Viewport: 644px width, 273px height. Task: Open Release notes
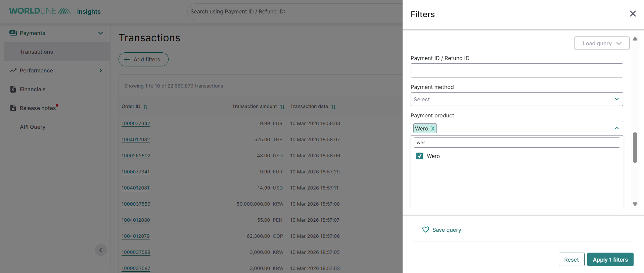(38, 108)
